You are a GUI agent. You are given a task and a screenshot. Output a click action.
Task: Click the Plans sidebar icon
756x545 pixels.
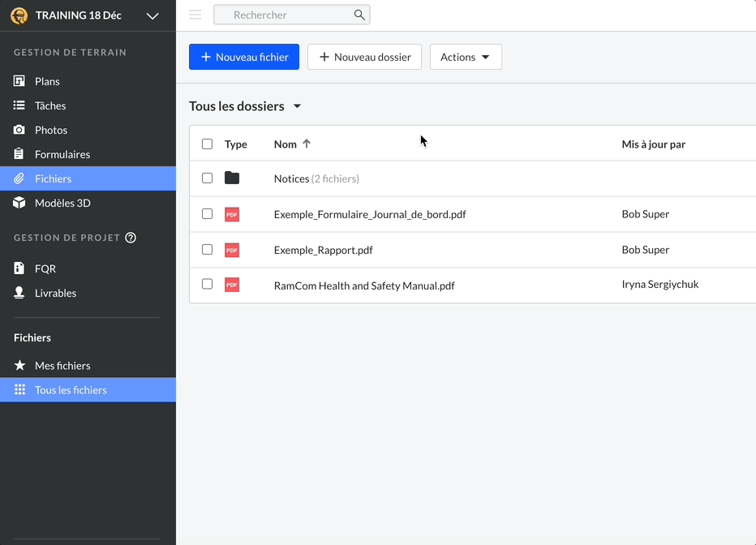click(x=19, y=81)
